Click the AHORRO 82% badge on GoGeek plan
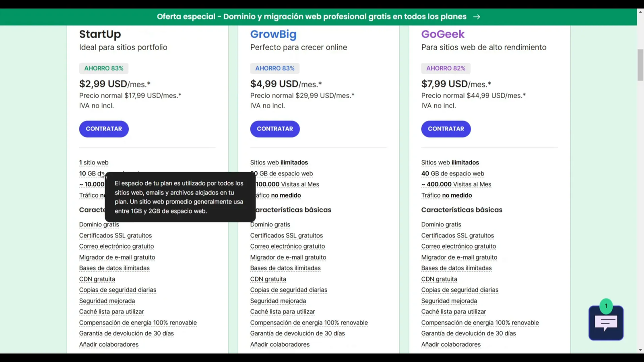This screenshot has width=644, height=362. coord(446,68)
